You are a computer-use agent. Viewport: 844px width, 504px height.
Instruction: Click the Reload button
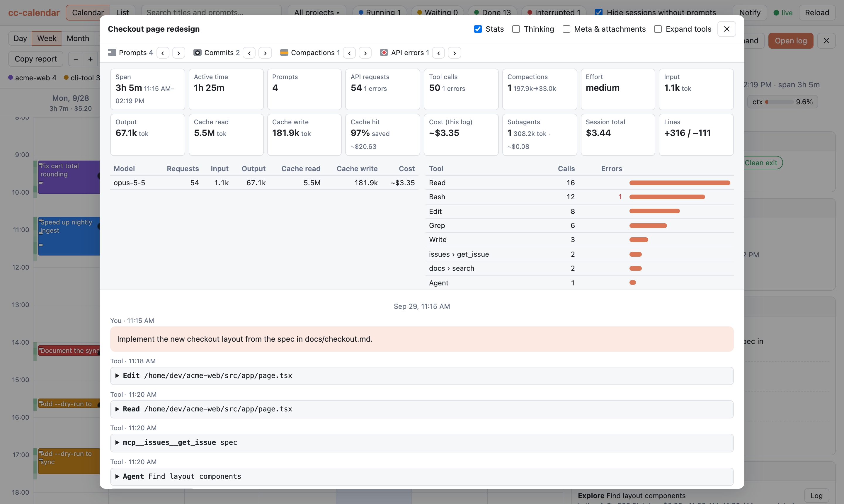817,13
